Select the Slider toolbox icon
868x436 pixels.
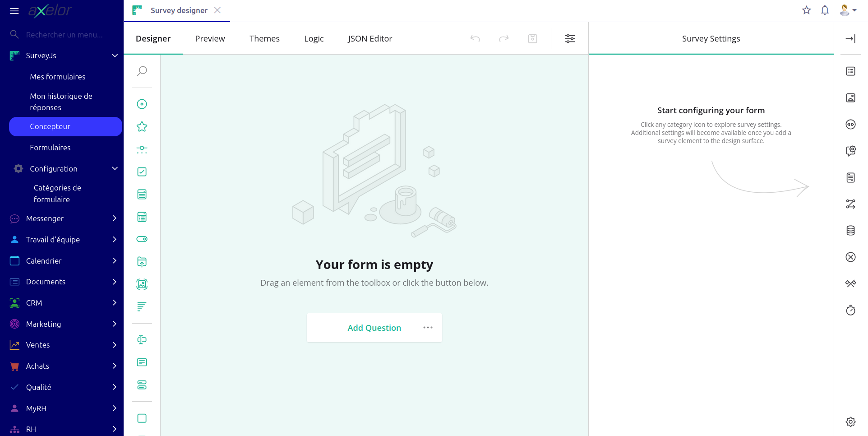tap(142, 149)
